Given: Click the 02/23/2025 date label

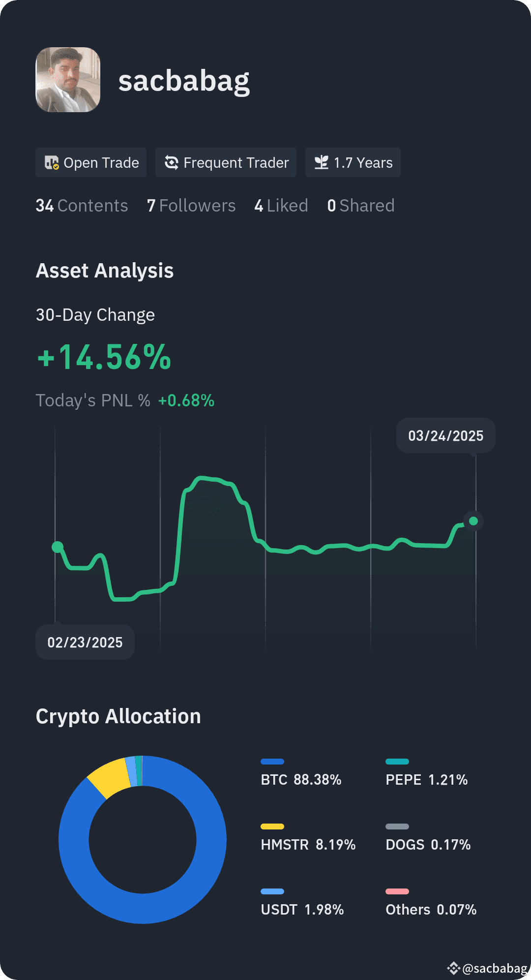Looking at the screenshot, I should [x=85, y=642].
